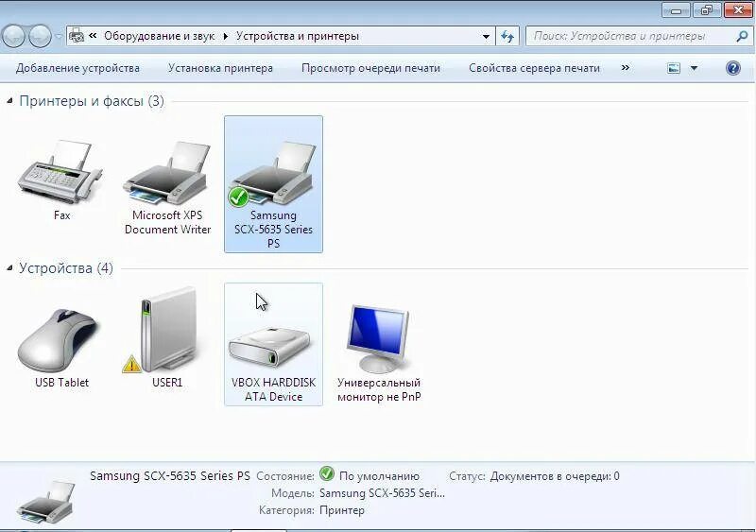
Task: Open the address bar history dropdown
Action: coord(486,36)
